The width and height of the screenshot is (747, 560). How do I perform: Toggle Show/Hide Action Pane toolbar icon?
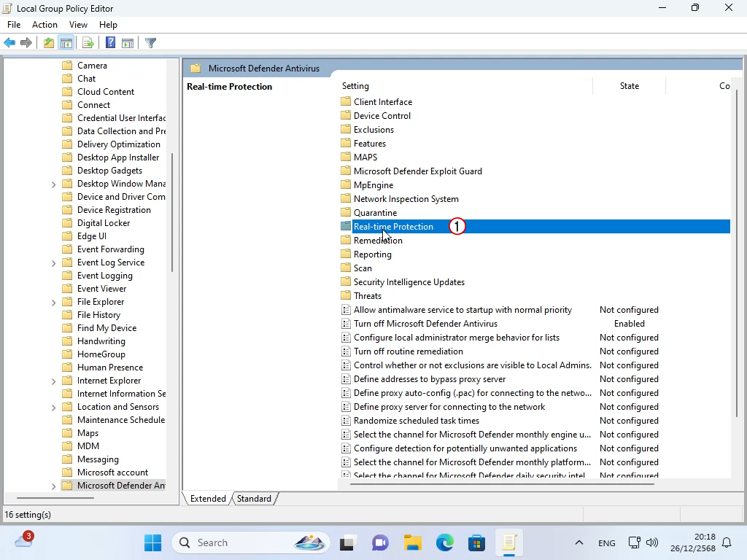[128, 43]
